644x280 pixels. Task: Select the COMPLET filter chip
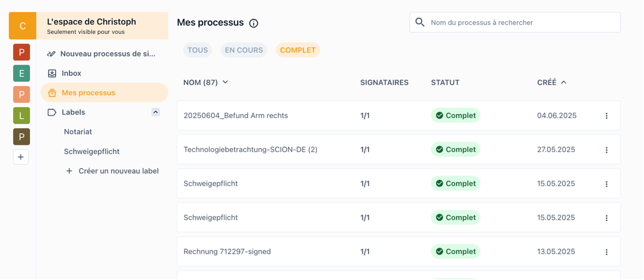point(298,50)
